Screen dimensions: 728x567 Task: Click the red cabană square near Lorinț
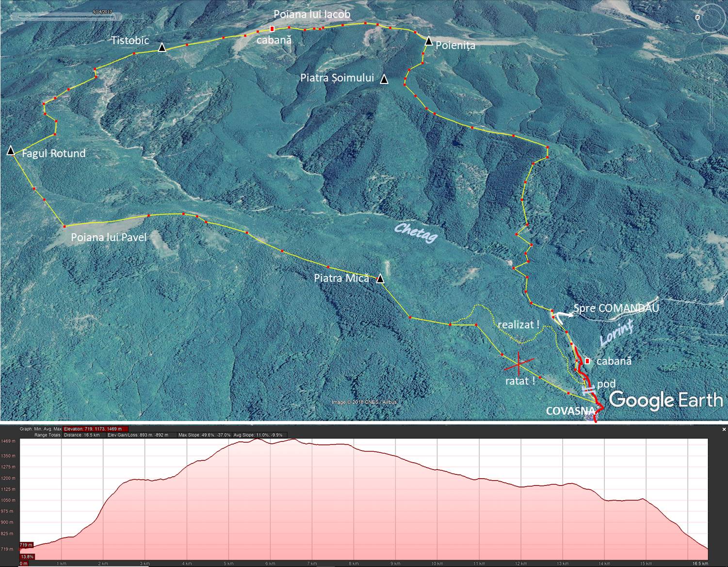click(587, 361)
